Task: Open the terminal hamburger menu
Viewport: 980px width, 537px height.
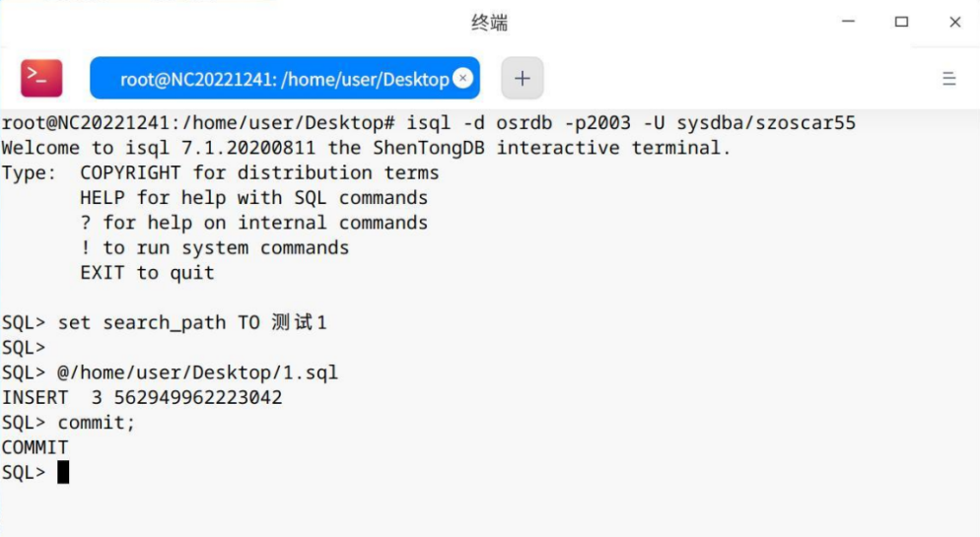Action: 948,79
